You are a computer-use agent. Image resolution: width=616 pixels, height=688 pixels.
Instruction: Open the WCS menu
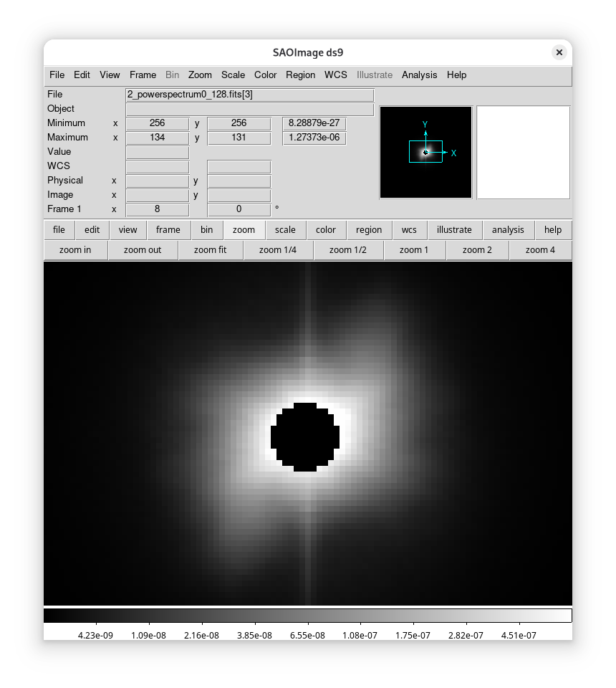coord(335,75)
